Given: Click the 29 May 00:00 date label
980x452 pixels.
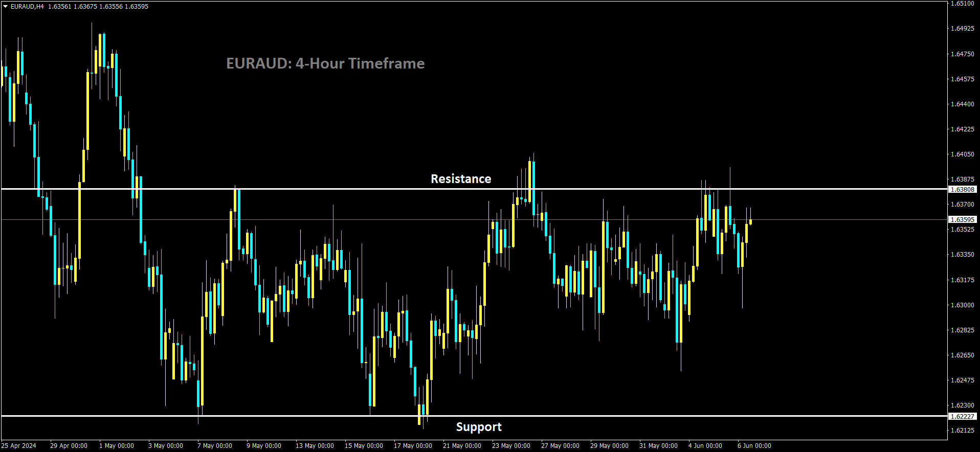Looking at the screenshot, I should click(609, 446).
